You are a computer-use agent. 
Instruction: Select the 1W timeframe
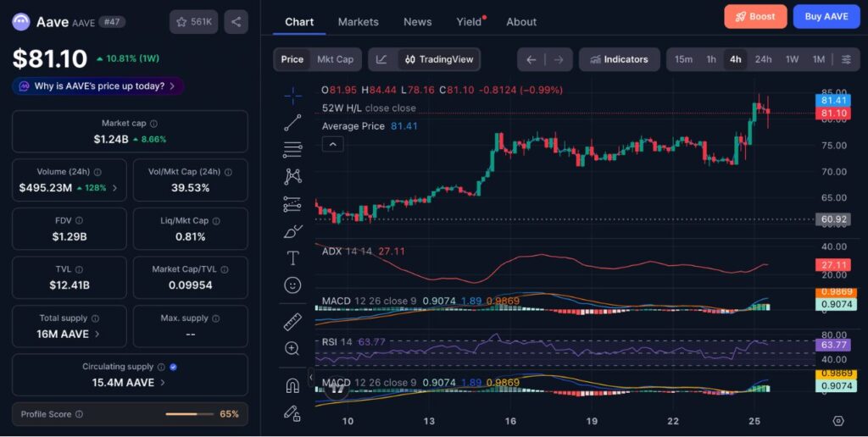pyautogui.click(x=793, y=59)
